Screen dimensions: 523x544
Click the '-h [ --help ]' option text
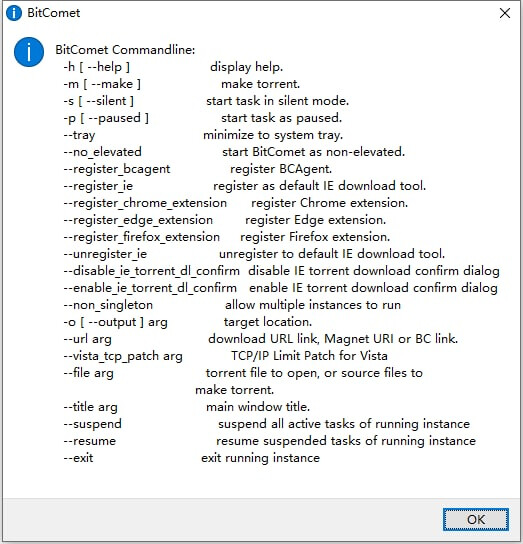[x=96, y=67]
